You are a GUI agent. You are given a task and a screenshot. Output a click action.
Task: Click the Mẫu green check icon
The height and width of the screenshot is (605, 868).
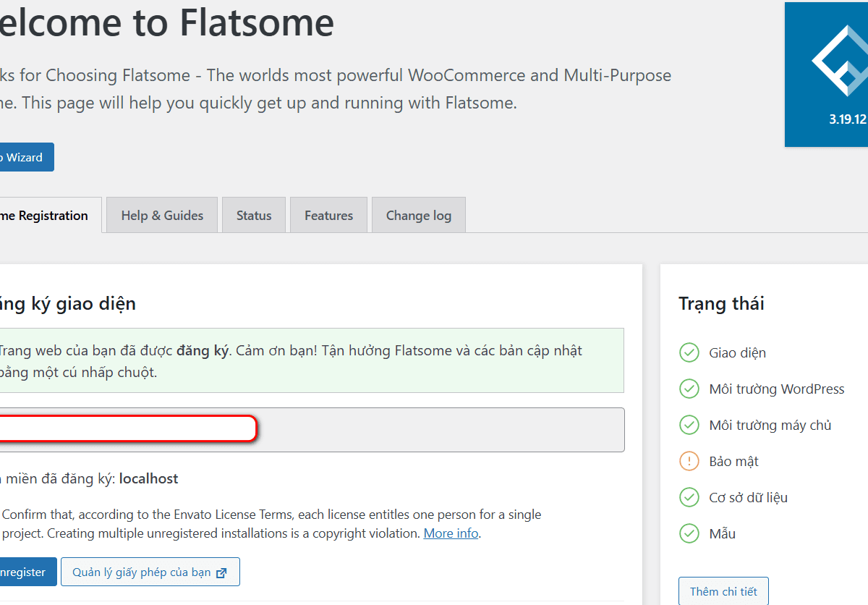689,533
